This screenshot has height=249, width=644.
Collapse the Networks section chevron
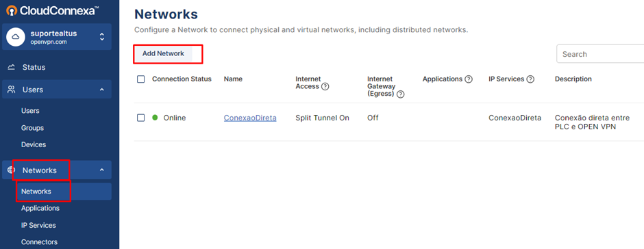(x=102, y=170)
